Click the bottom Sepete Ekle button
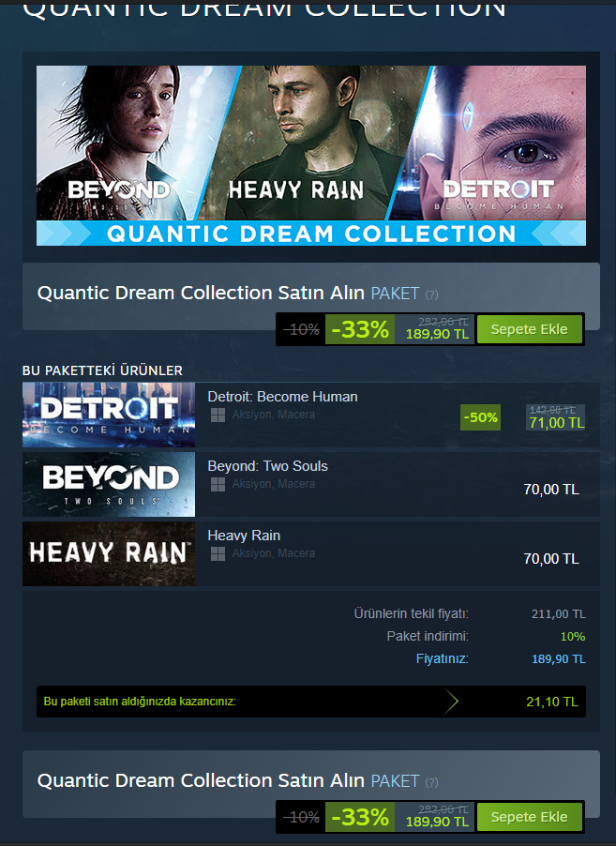 tap(529, 817)
